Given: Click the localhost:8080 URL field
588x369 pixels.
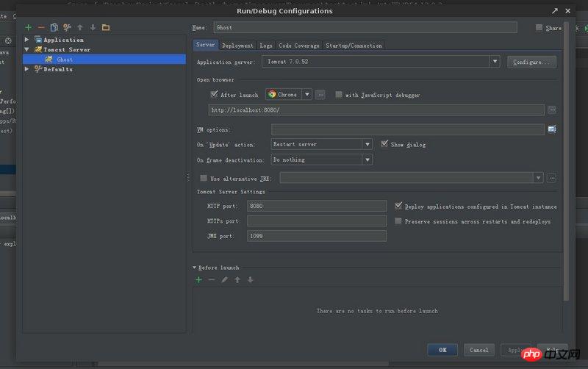Looking at the screenshot, I should pyautogui.click(x=376, y=110).
